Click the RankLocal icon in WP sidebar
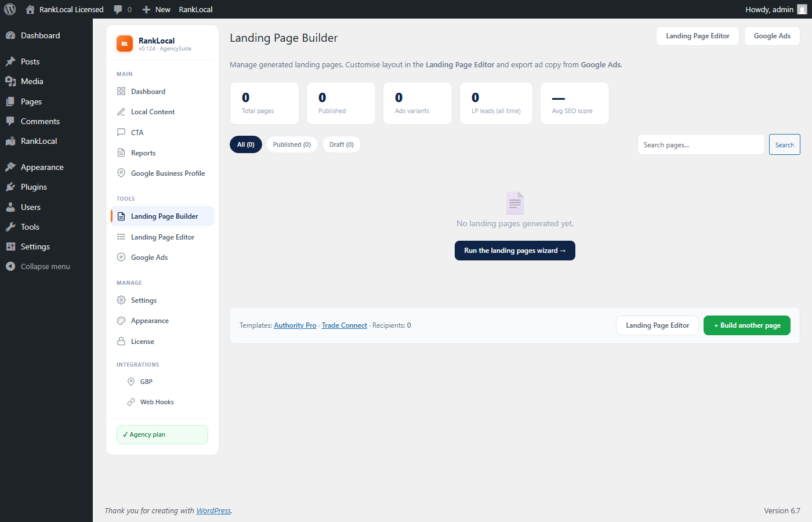Viewport: 812px width, 522px height. [10, 141]
